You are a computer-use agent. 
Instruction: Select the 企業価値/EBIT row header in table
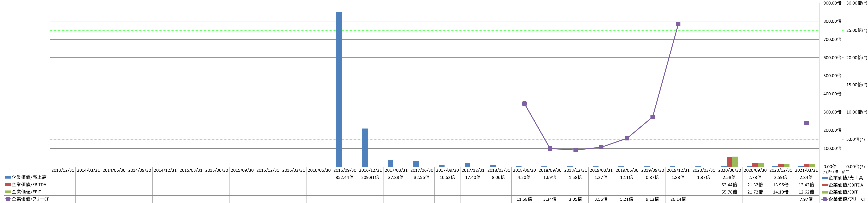tap(27, 192)
